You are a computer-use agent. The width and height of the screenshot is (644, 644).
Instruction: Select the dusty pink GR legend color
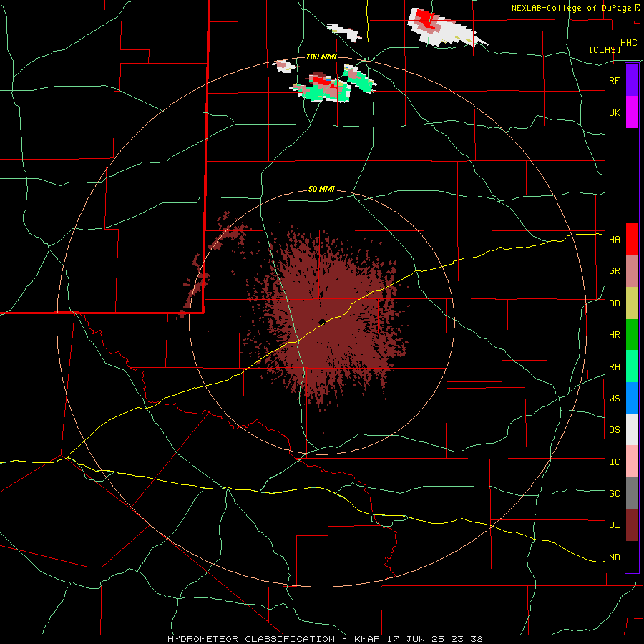pyautogui.click(x=632, y=271)
